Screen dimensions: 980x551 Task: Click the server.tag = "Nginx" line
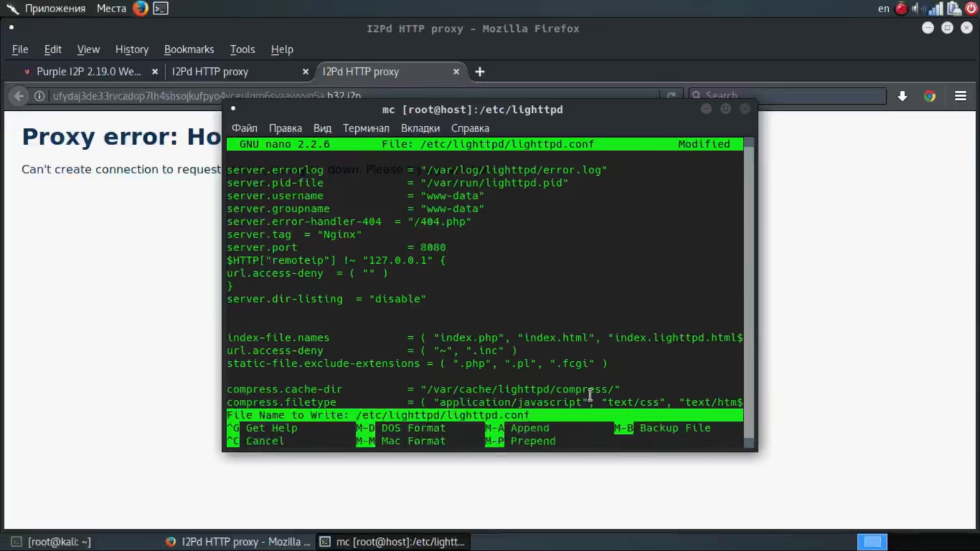coord(294,234)
